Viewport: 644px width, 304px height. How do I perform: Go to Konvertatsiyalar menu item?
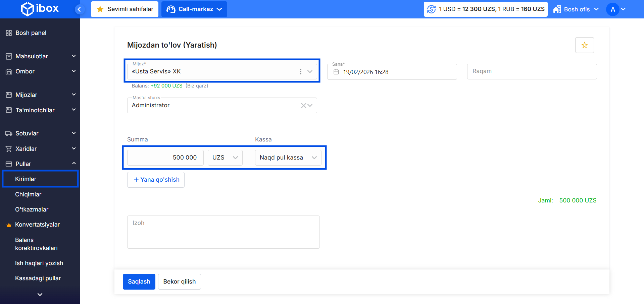37,225
